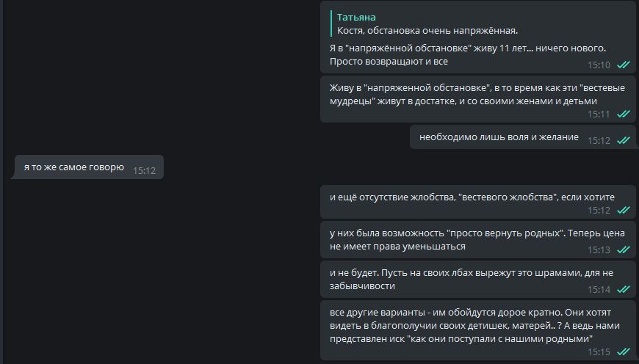Click the double-check icon beside 15:14

tap(624, 290)
